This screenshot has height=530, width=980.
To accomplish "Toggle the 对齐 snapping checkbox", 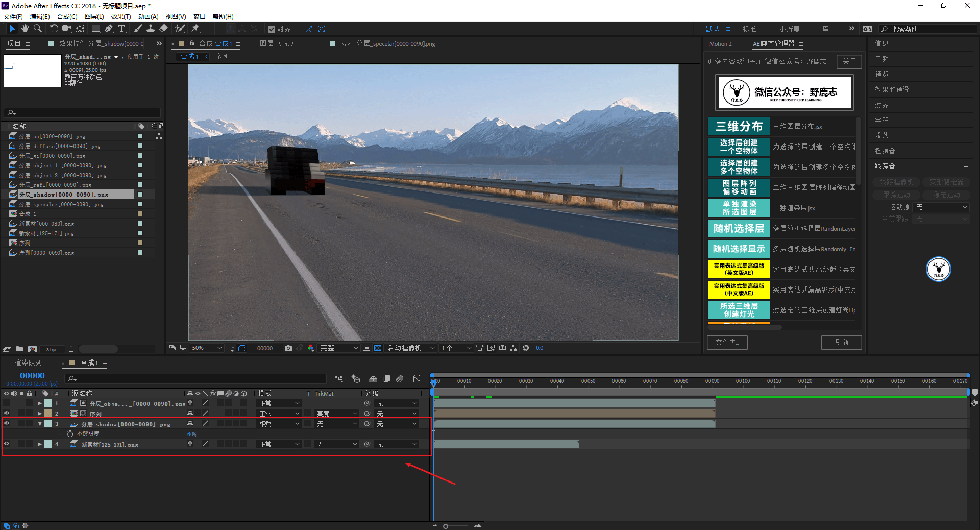I will point(272,29).
